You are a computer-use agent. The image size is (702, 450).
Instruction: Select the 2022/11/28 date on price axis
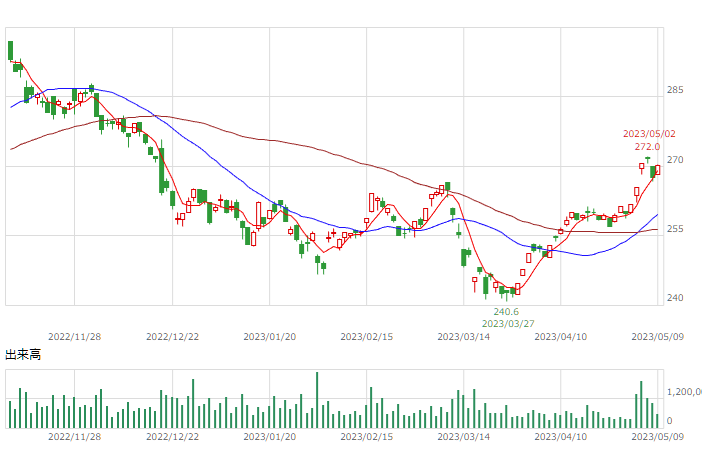click(74, 337)
